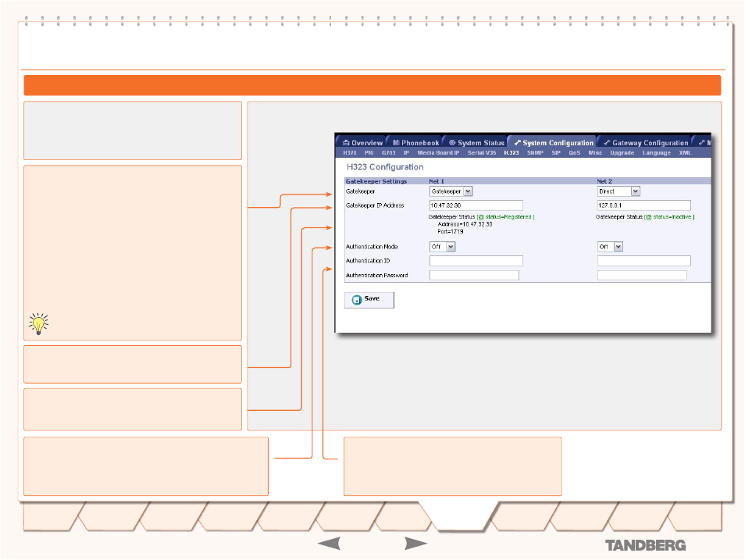Click the Save button
The width and height of the screenshot is (745, 560).
coord(369,299)
